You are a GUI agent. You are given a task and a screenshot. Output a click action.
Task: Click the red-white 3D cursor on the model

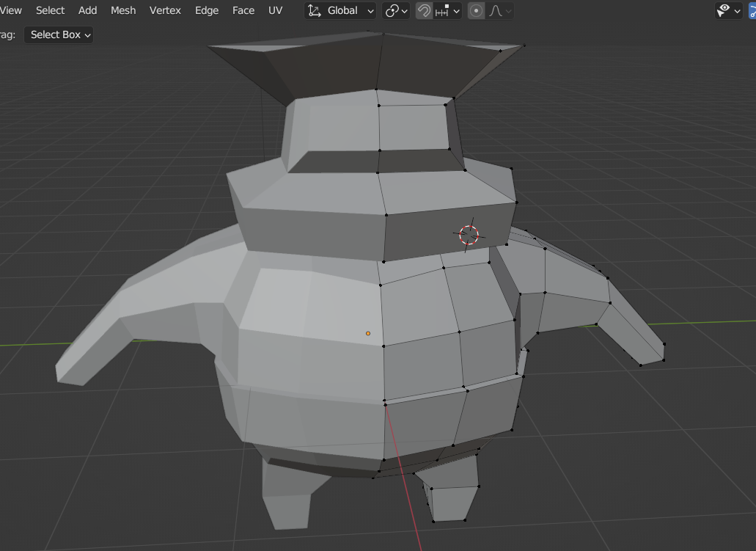[469, 235]
